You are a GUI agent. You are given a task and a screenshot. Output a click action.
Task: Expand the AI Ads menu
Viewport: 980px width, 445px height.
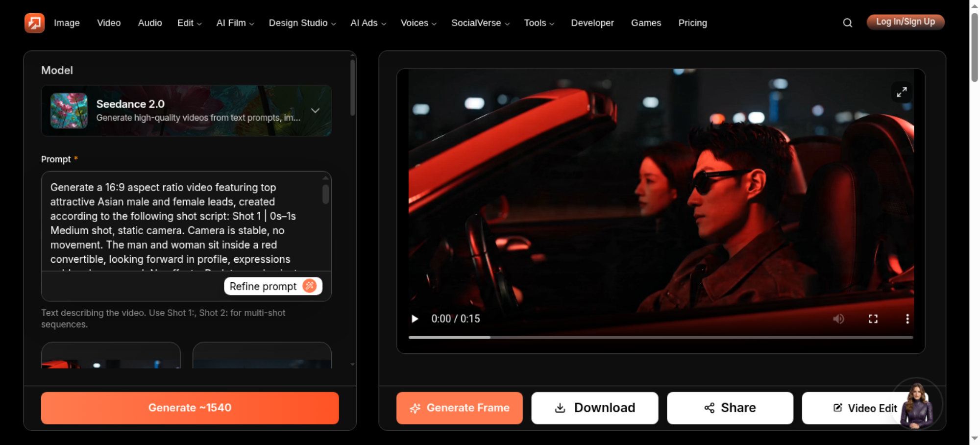coord(368,23)
